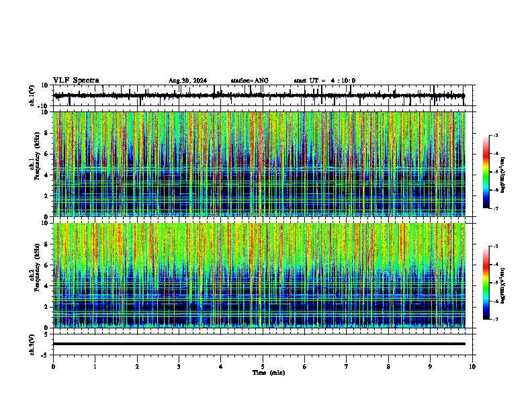This screenshot has width=532, height=411.
Task: Click the ch.2 color scale bar
Action: [x=486, y=283]
